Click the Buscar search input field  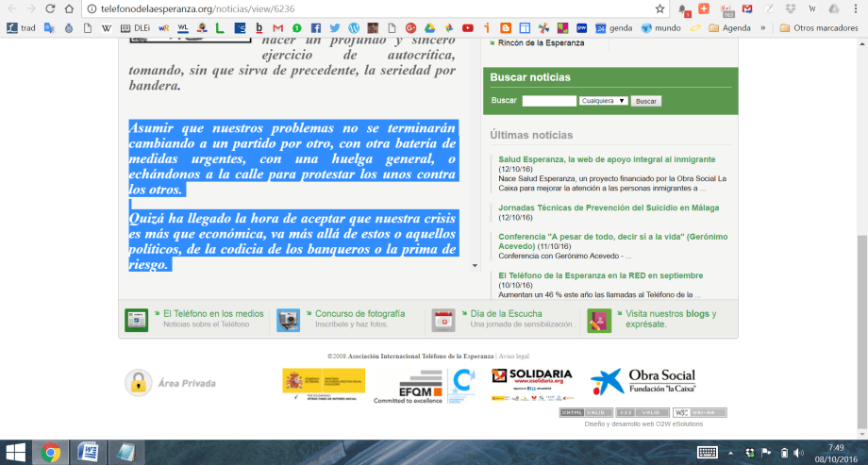(x=549, y=101)
